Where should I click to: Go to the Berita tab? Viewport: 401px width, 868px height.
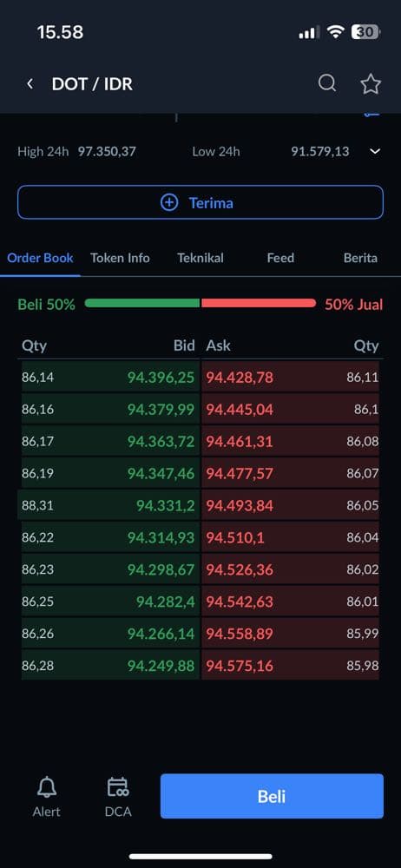pyautogui.click(x=360, y=258)
